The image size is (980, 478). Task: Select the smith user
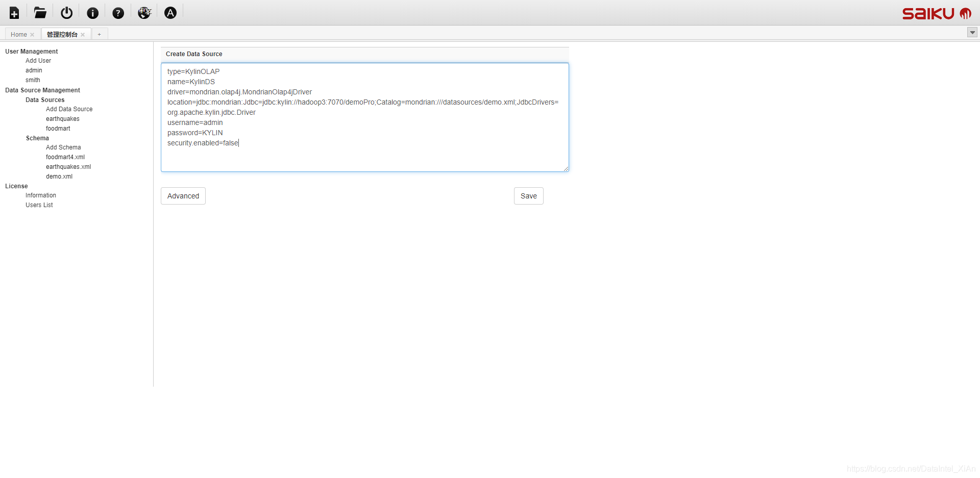pyautogui.click(x=33, y=80)
